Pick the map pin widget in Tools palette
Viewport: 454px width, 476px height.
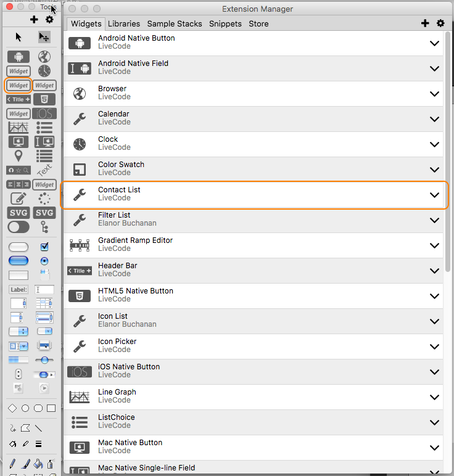pos(19,156)
